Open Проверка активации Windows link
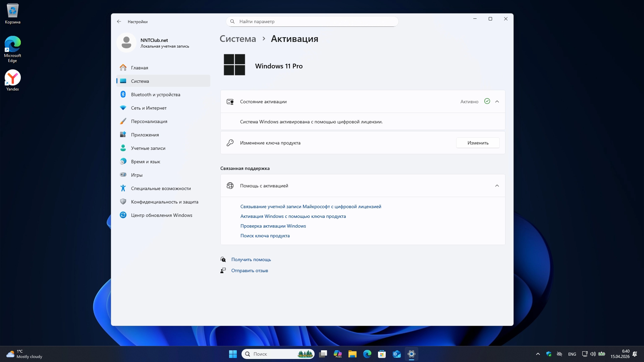Image resolution: width=644 pixels, height=362 pixels. (x=273, y=226)
